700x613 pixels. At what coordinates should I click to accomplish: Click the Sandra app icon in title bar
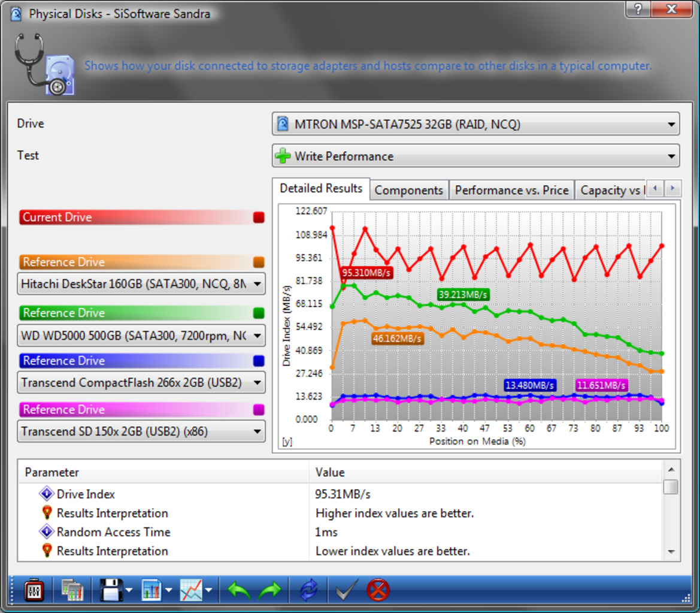point(16,14)
